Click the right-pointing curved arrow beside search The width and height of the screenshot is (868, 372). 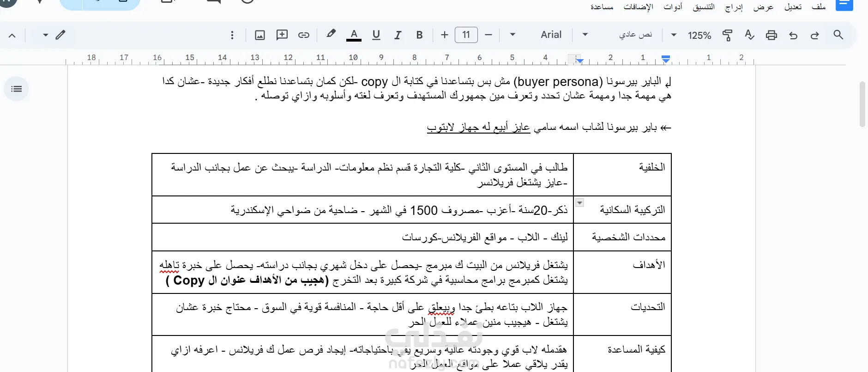pos(815,35)
